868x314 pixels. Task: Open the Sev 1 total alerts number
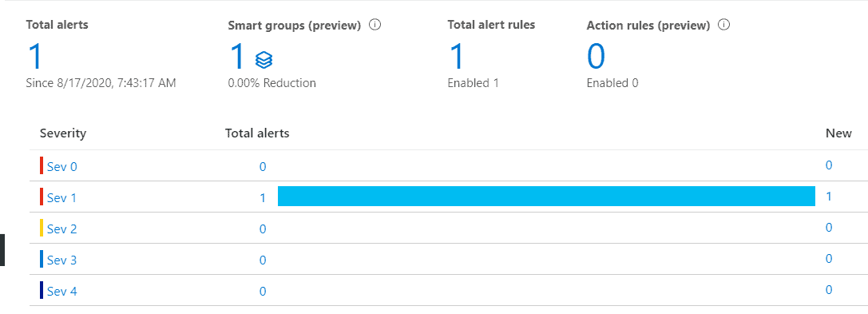(x=263, y=197)
